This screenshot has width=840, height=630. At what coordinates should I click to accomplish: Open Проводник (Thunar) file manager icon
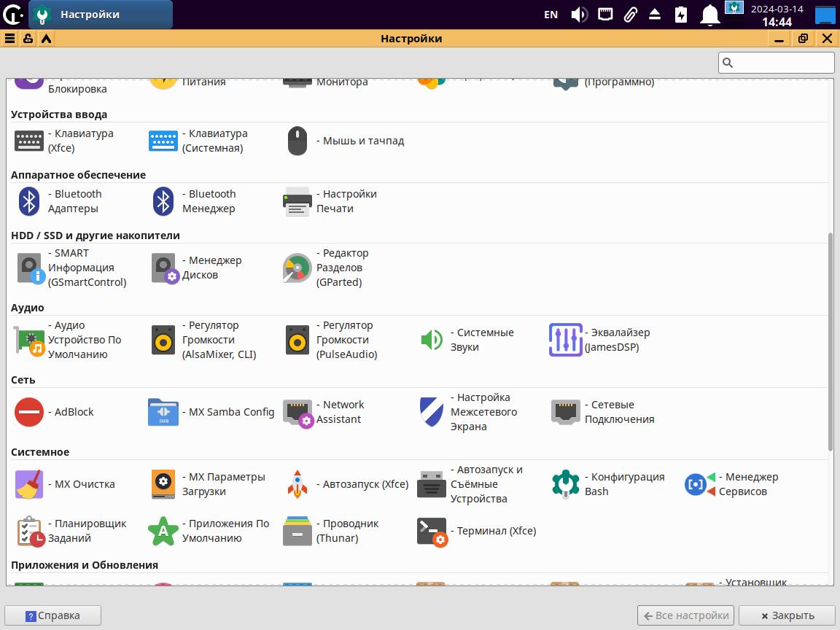click(297, 531)
